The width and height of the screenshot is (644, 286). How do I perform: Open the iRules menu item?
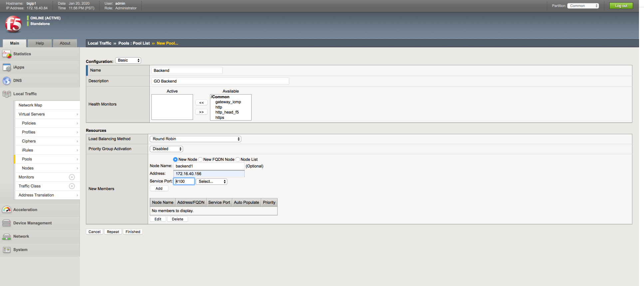click(47, 150)
